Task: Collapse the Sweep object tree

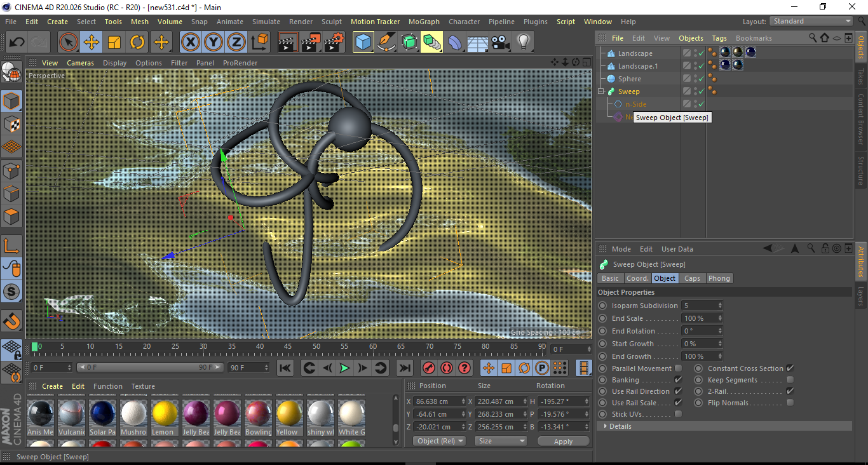Action: click(600, 91)
